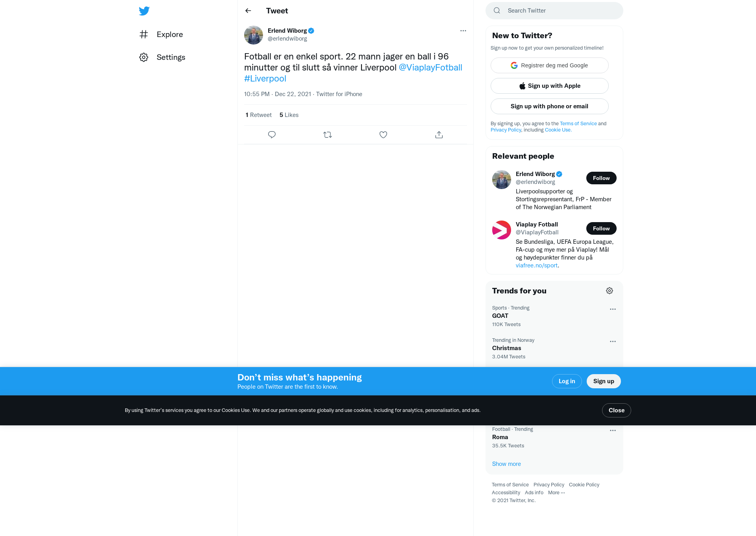Focus the Search Twitter field

554,11
